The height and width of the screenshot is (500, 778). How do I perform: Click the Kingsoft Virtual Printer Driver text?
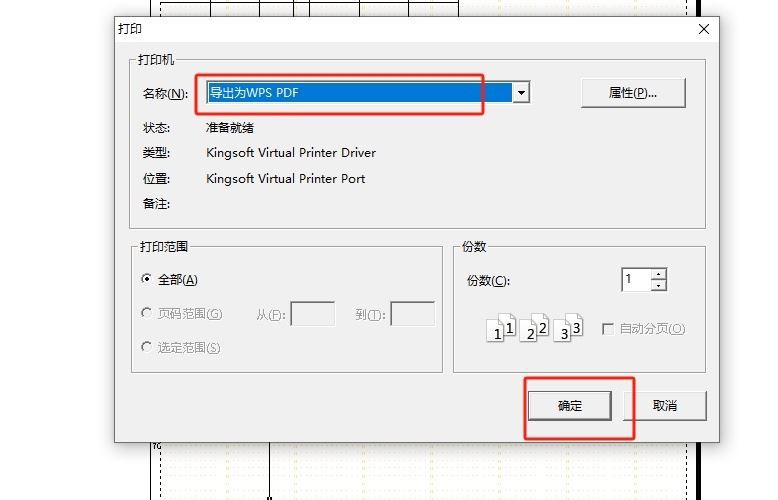(291, 153)
